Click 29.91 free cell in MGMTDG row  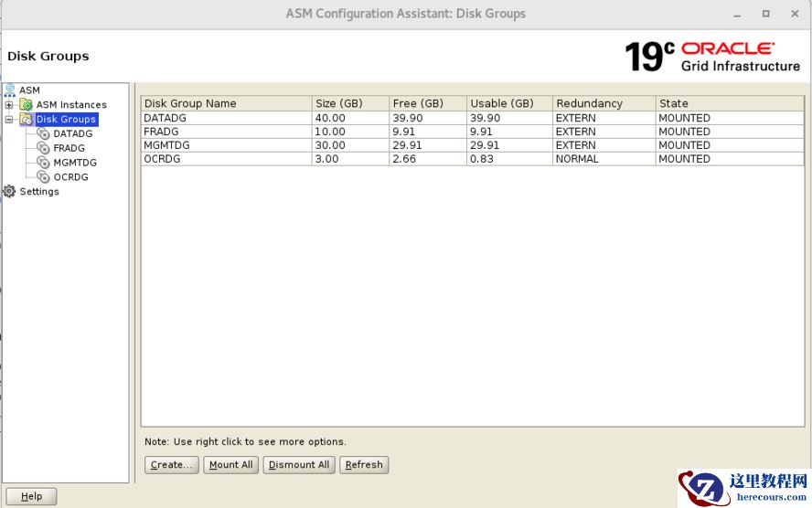(x=428, y=145)
